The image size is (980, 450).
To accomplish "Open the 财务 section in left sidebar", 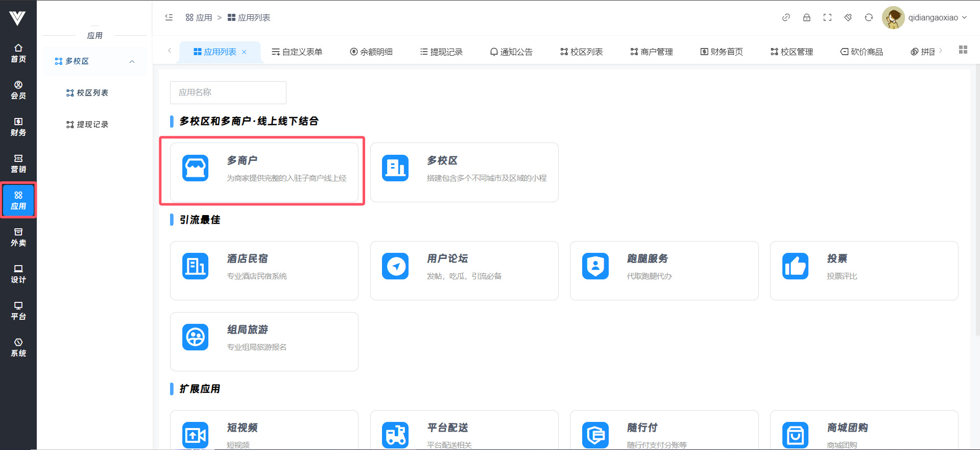I will tap(18, 127).
